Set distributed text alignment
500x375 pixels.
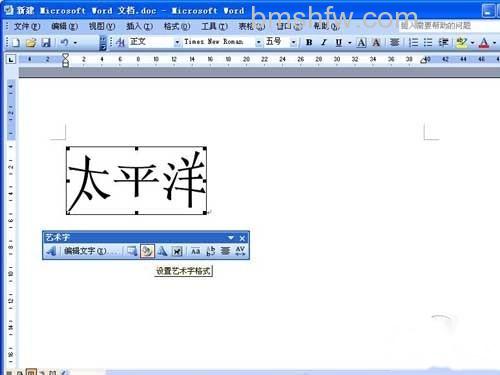pos(395,42)
